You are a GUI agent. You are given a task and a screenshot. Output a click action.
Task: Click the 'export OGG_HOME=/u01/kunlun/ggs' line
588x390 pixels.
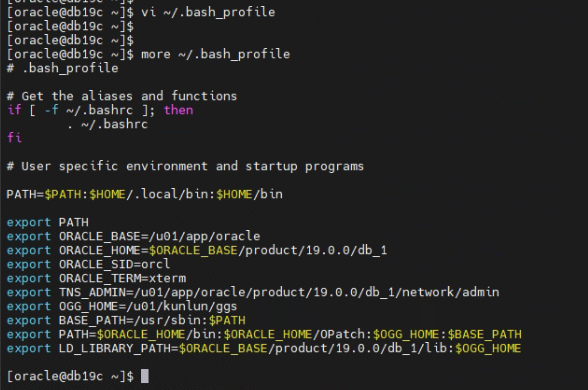pos(122,306)
